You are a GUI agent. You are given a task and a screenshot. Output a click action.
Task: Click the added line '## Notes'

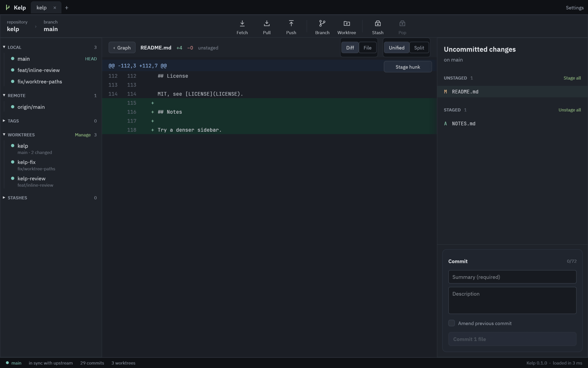click(x=269, y=112)
